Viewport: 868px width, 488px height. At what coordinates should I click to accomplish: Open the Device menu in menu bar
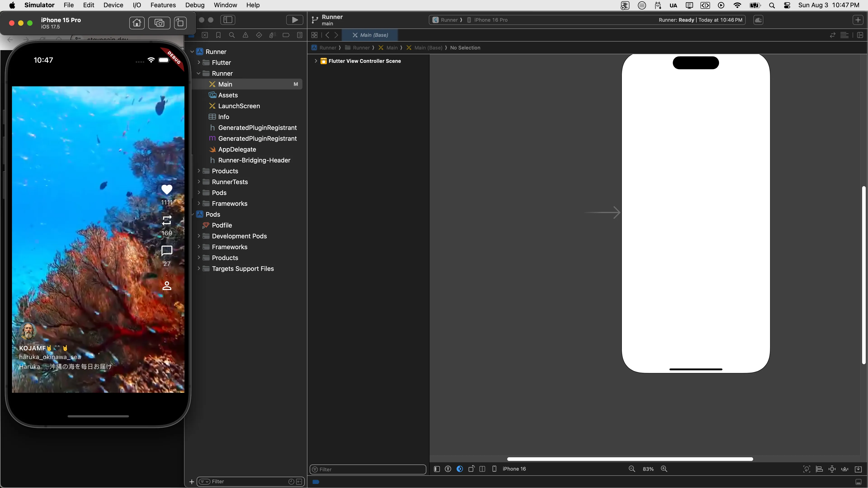113,5
